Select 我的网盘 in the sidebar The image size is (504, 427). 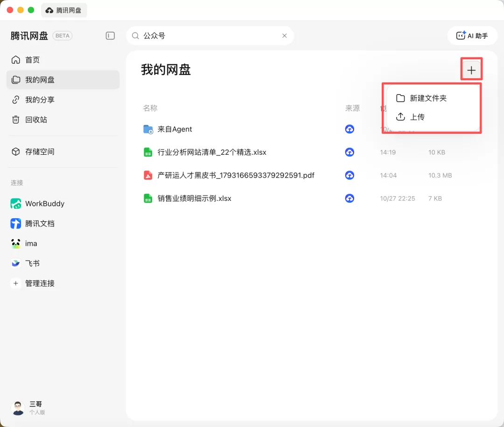[x=63, y=80]
